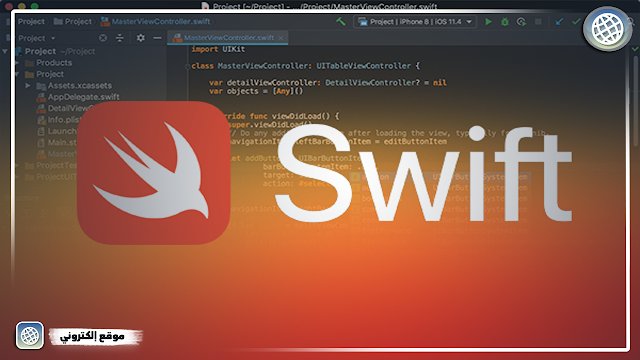
Task: Open Project panel settings gear
Action: [x=140, y=38]
